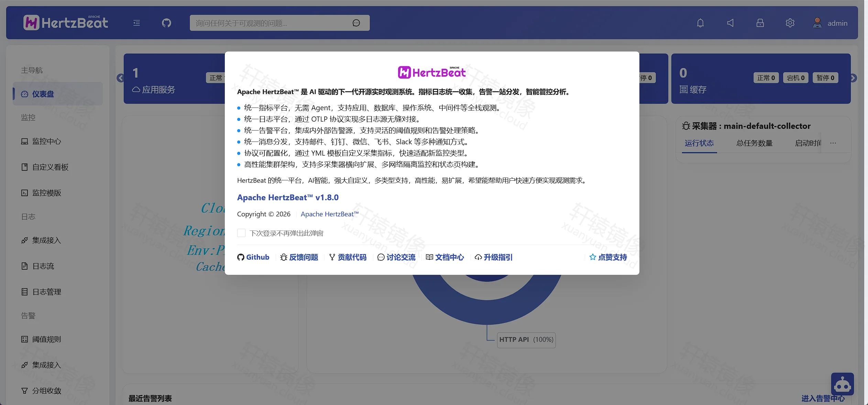Click the 暂停 0 tag on the 缓存 card

point(826,78)
